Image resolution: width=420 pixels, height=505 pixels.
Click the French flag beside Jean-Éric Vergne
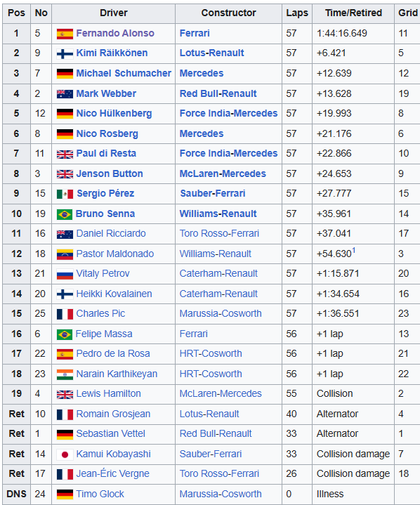click(x=65, y=474)
